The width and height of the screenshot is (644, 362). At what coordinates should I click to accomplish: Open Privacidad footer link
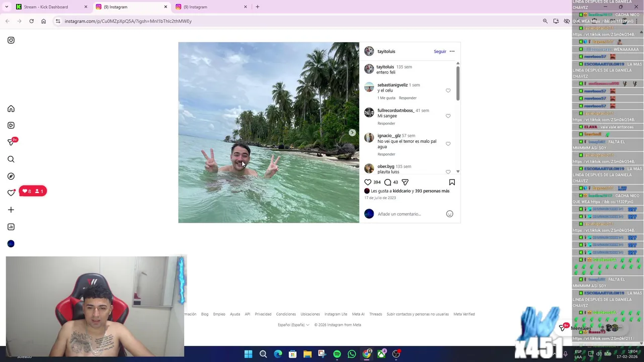[263, 314]
